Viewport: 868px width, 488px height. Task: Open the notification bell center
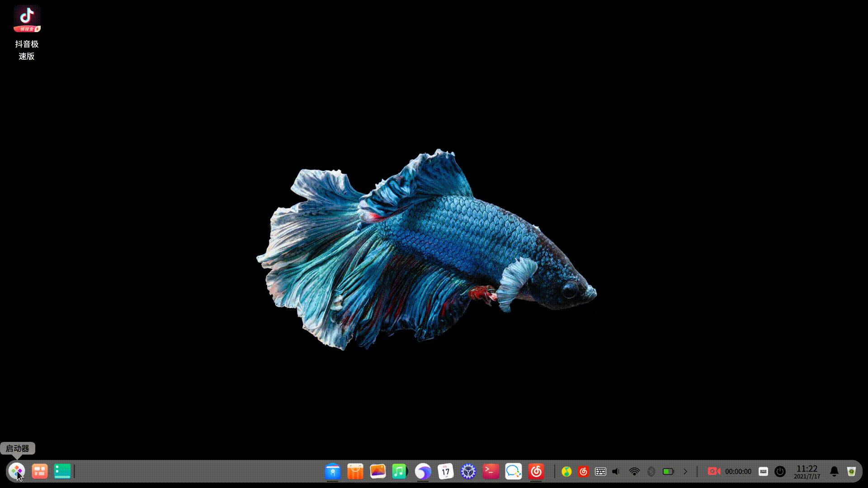pos(834,471)
